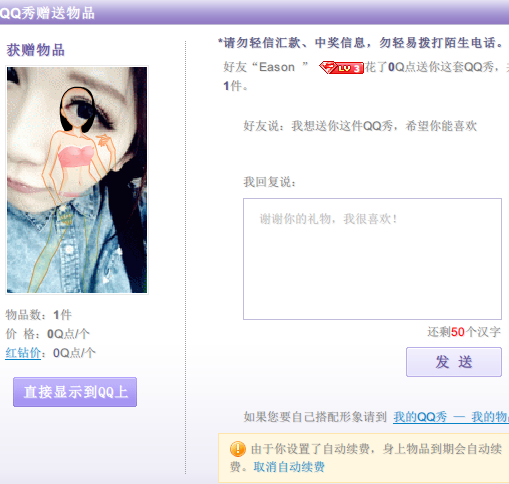Click the 发送 send button
The height and width of the screenshot is (484, 509).
[x=454, y=362]
